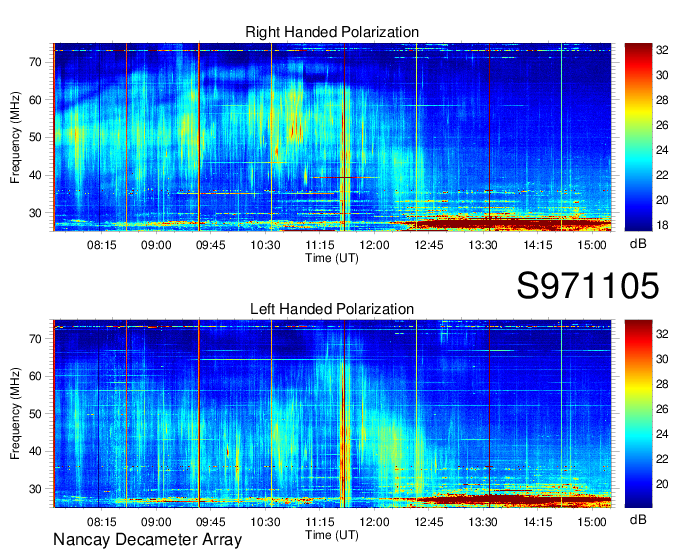Click "Frequency (MHz)" axis label of Right Handed plot
The image size is (680, 552).
pos(15,137)
